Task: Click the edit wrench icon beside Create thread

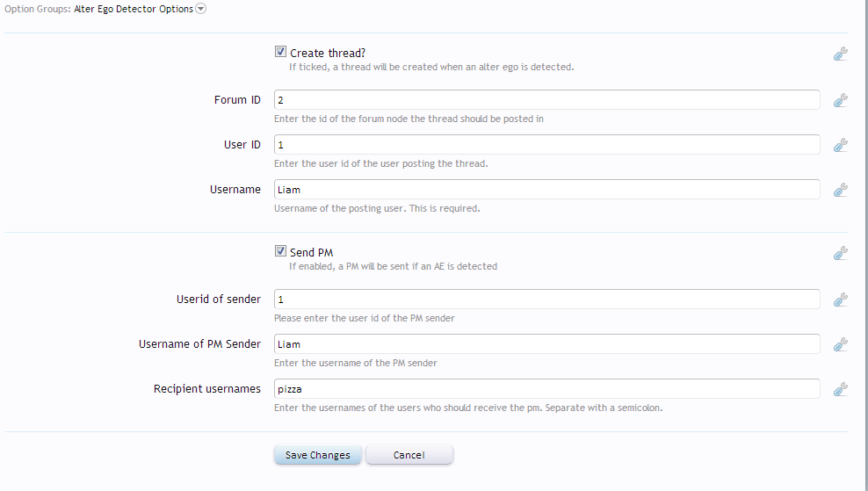Action: pos(840,54)
